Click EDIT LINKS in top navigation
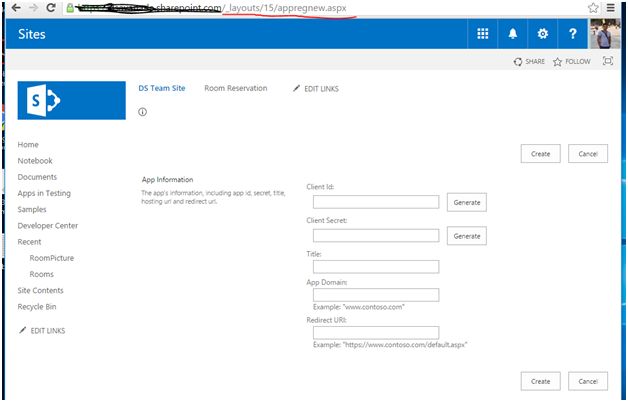Screen dimensions: 628x402 316,88
